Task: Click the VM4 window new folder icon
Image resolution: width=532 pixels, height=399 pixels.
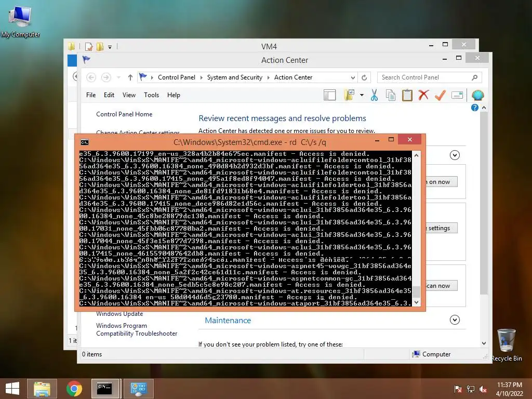Action: (x=100, y=46)
